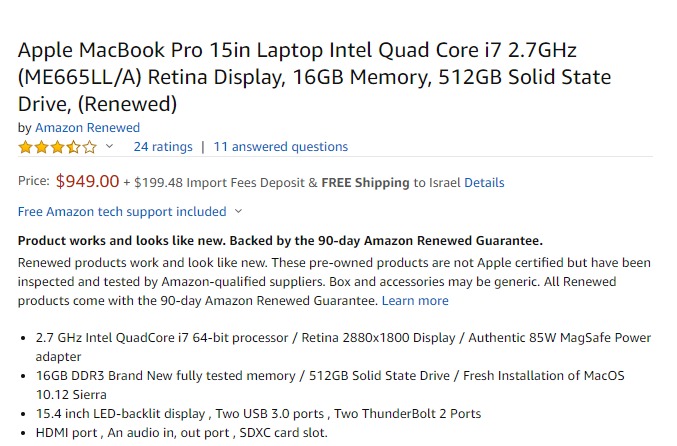Screen dimensions: 677x446
Task: Open import fees Details link
Action: pyautogui.click(x=484, y=183)
